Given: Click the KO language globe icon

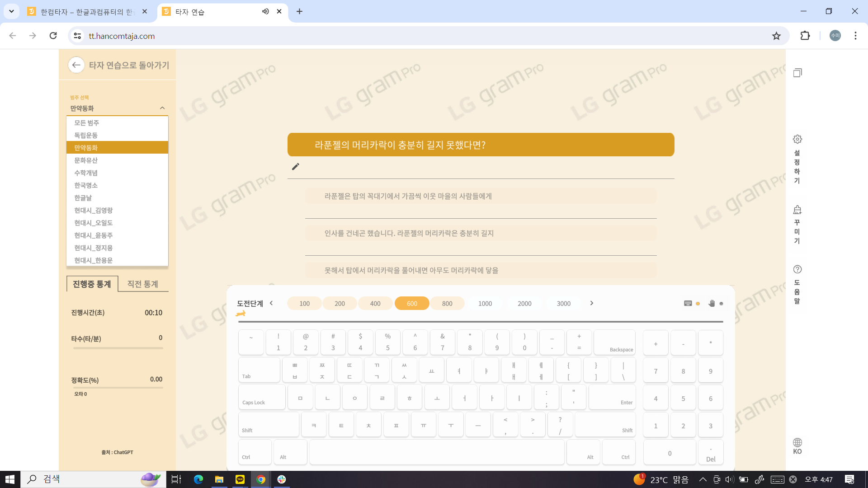Looking at the screenshot, I should click(x=797, y=442).
